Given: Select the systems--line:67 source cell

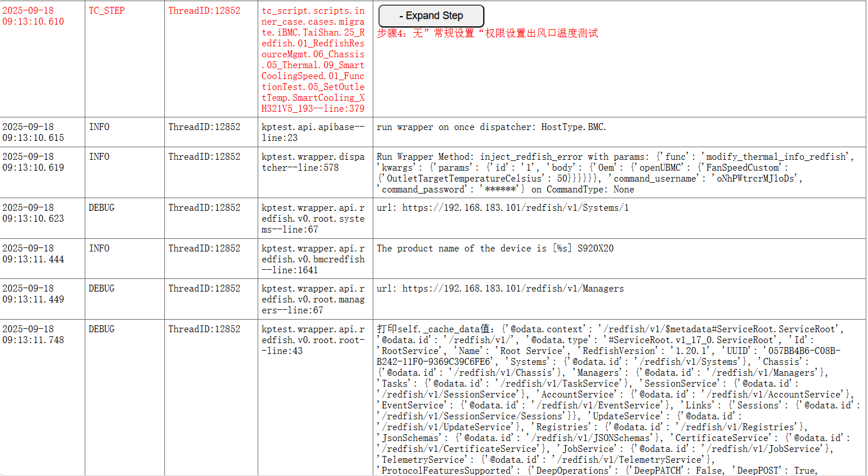Looking at the screenshot, I should pos(313,218).
